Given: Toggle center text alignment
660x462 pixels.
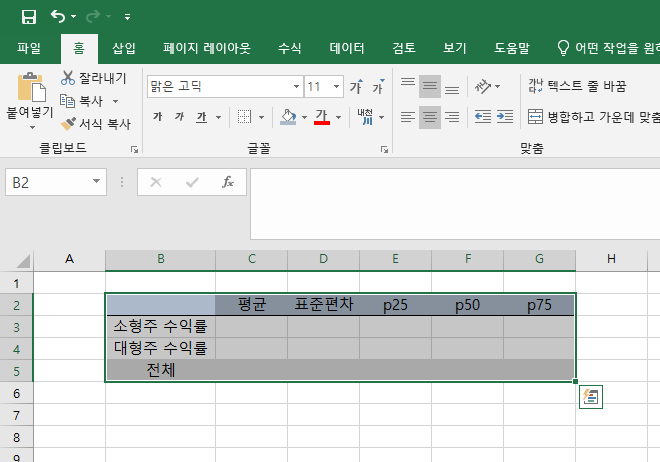Looking at the screenshot, I should pos(430,117).
